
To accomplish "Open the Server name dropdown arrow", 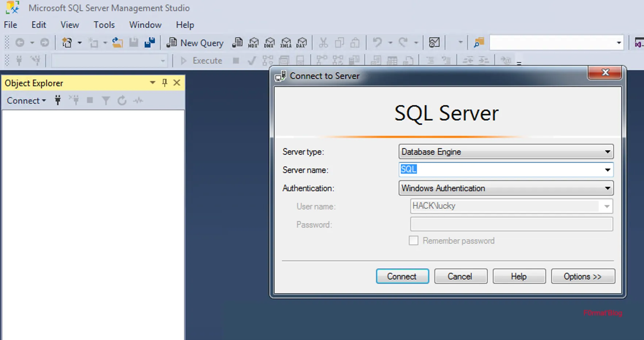I will (607, 170).
